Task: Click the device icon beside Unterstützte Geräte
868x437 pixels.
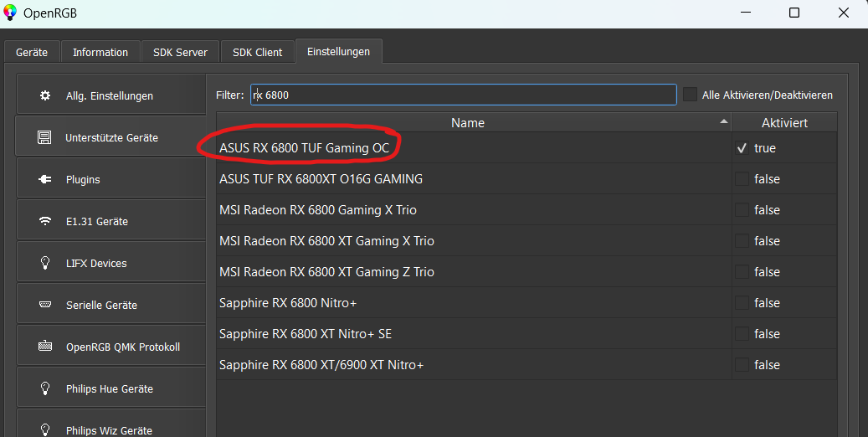Action: [x=45, y=137]
